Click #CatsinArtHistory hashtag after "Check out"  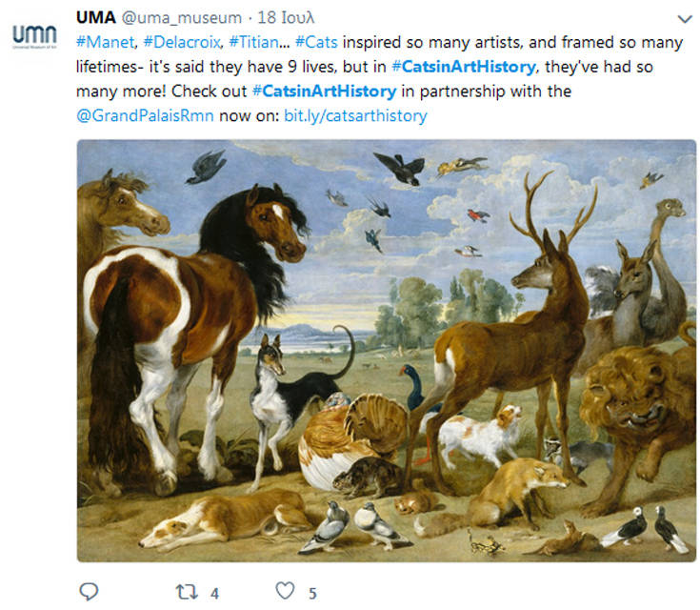coord(324,91)
